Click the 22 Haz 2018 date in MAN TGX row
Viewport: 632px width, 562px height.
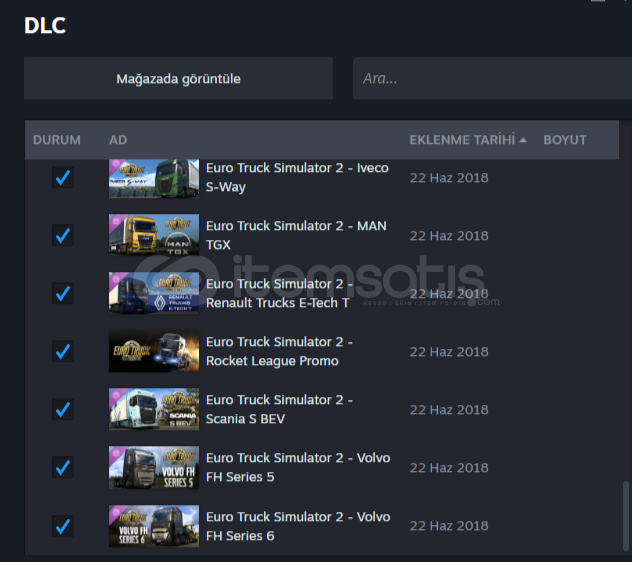tap(449, 236)
